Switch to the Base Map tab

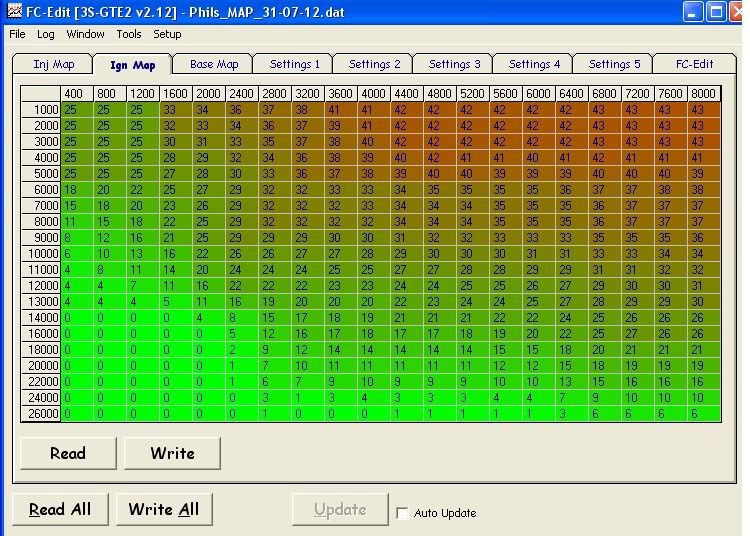click(214, 64)
